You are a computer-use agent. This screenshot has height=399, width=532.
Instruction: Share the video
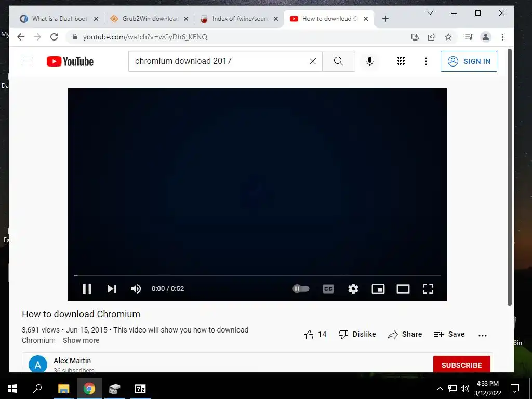click(405, 335)
